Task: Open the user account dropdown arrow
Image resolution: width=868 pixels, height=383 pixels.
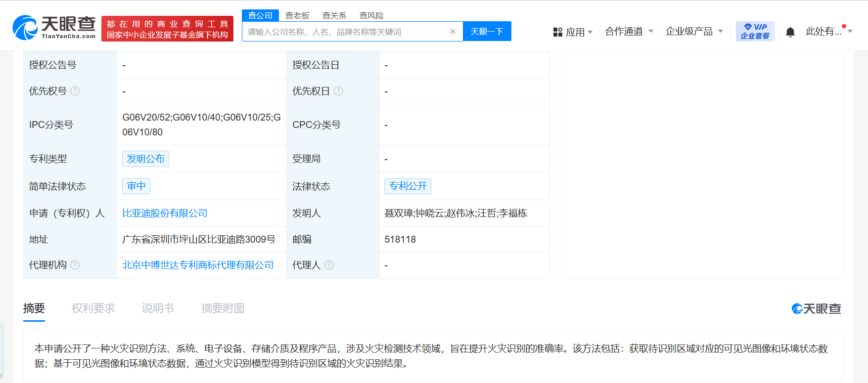Action: pos(850,31)
